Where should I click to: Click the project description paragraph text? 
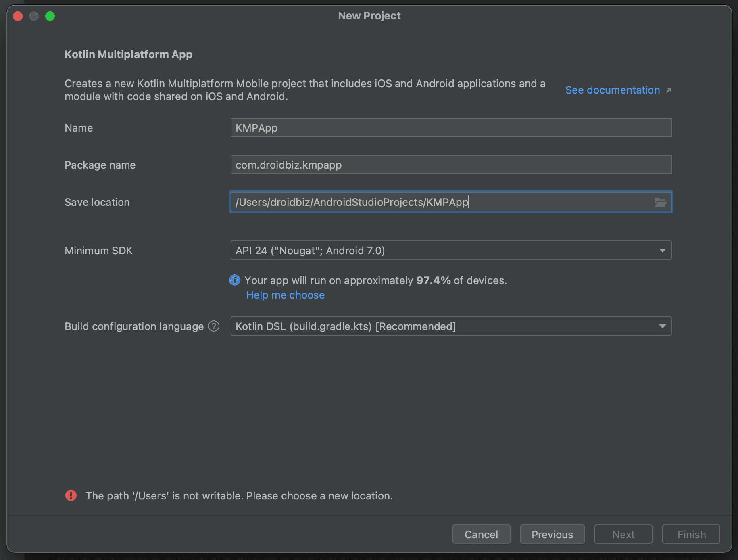(x=305, y=90)
